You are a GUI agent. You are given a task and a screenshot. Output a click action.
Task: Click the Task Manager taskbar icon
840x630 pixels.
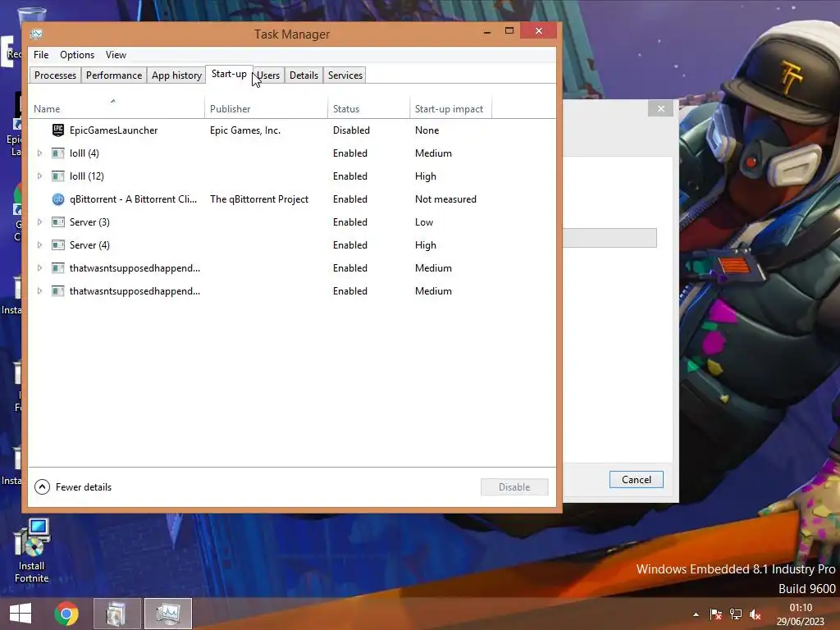[168, 614]
